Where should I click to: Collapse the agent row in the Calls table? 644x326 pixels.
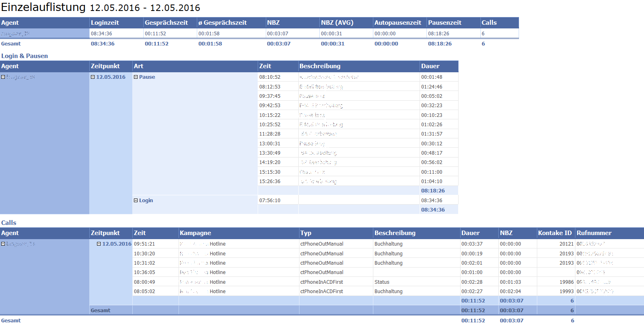pos(3,244)
